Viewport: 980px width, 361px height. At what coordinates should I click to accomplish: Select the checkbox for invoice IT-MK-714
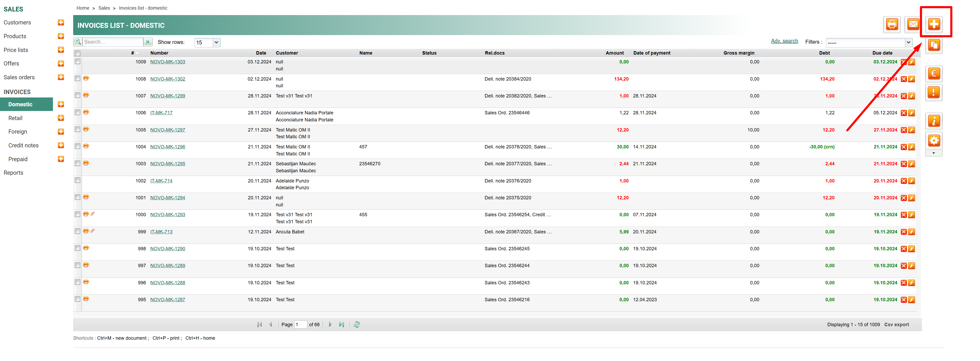(78, 180)
